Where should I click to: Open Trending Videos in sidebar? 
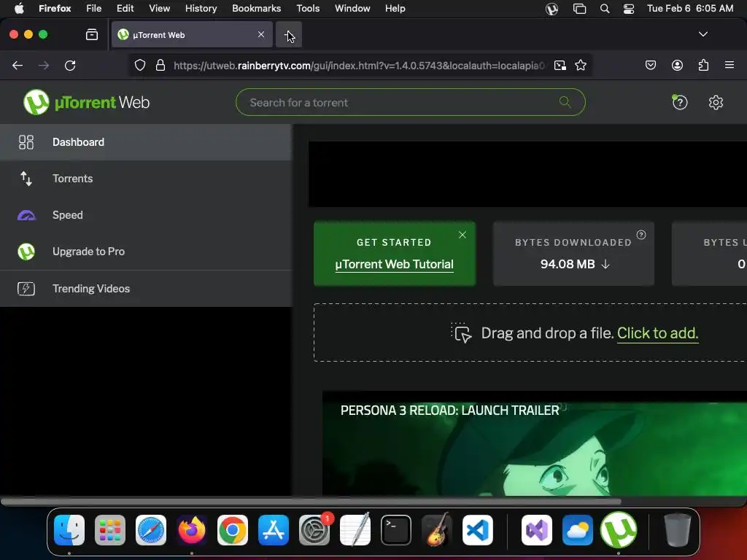(146, 289)
